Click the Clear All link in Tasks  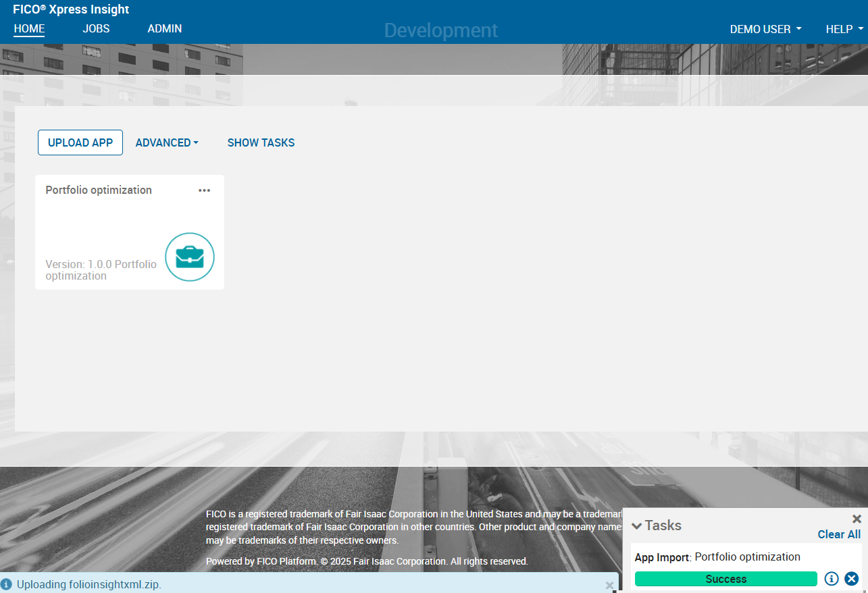pyautogui.click(x=839, y=534)
